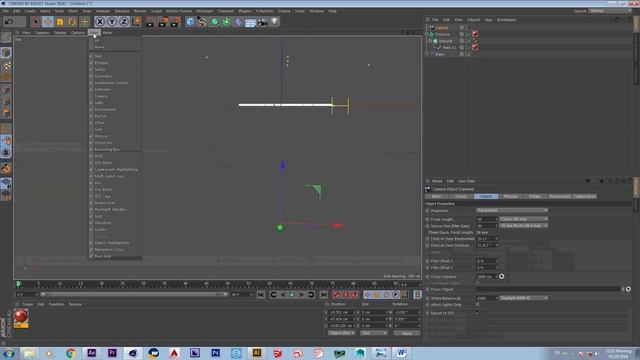Open the White Balance preset dropdown
The image size is (640, 360).
coord(524,298)
